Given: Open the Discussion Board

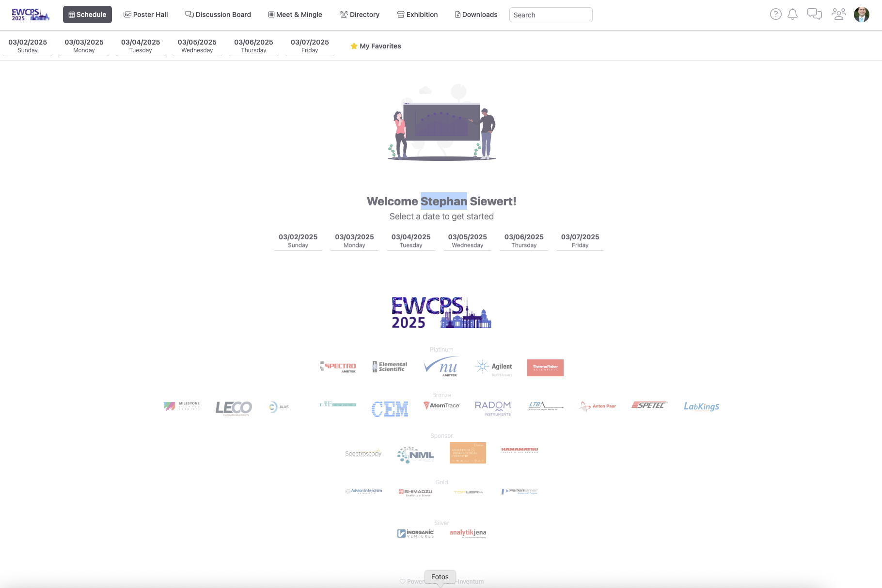Looking at the screenshot, I should point(218,15).
